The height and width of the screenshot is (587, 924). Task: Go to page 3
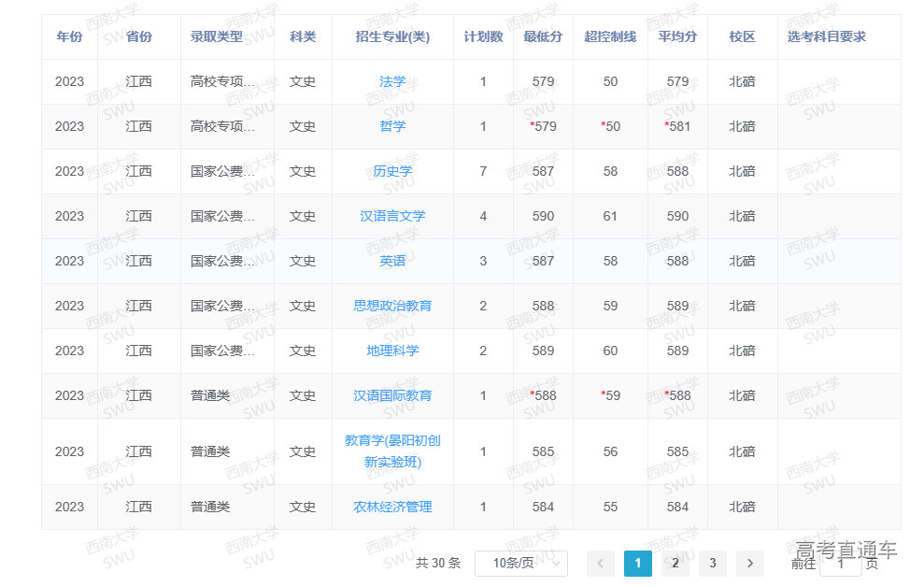tap(712, 564)
